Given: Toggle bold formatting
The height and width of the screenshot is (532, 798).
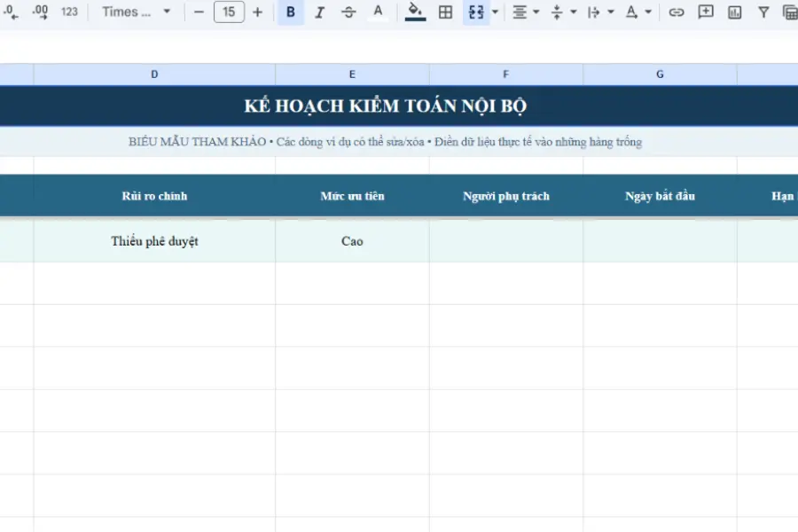Looking at the screenshot, I should 291,12.
